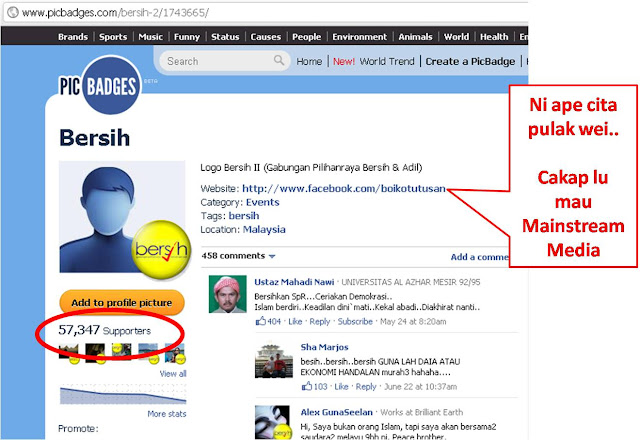
Task: Open the Environment category
Action: 359,37
